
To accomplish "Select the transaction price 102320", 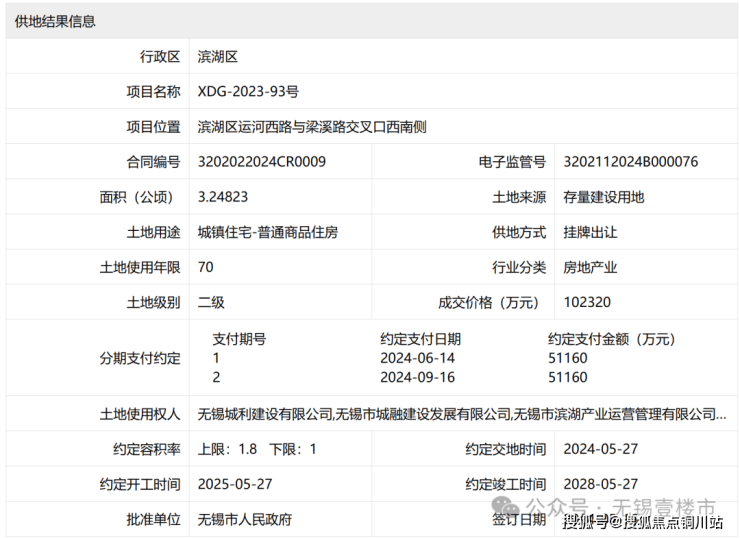I will (587, 302).
